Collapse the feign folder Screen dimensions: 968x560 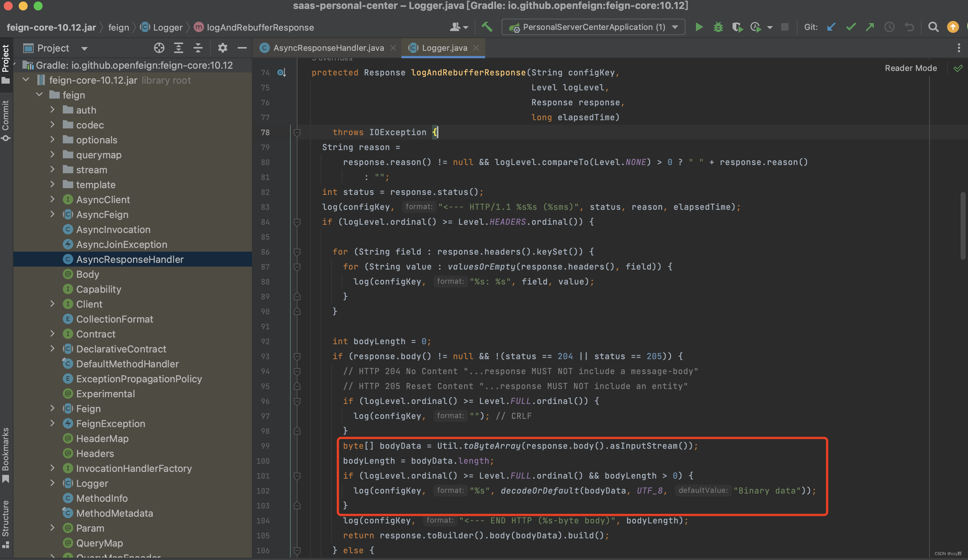pyautogui.click(x=39, y=95)
